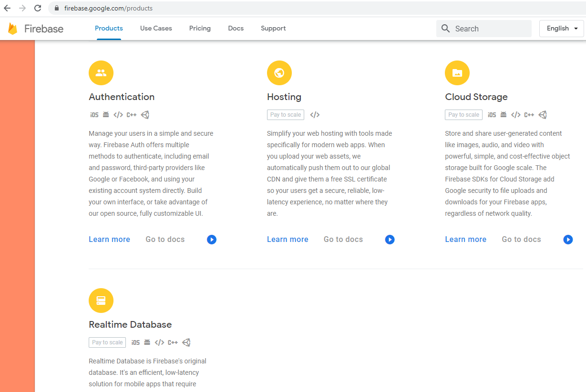The image size is (586, 392).
Task: Click the Realtime Database yellow icon
Action: click(101, 301)
